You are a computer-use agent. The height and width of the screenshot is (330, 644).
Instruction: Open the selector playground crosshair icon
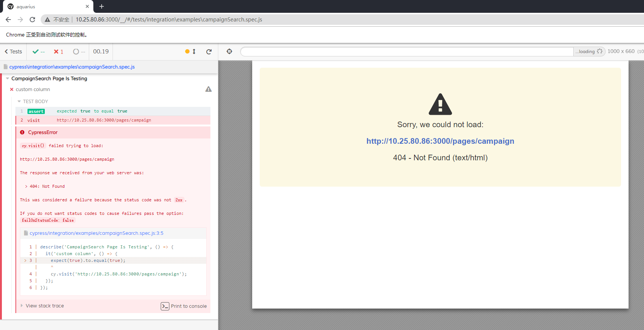coord(229,52)
